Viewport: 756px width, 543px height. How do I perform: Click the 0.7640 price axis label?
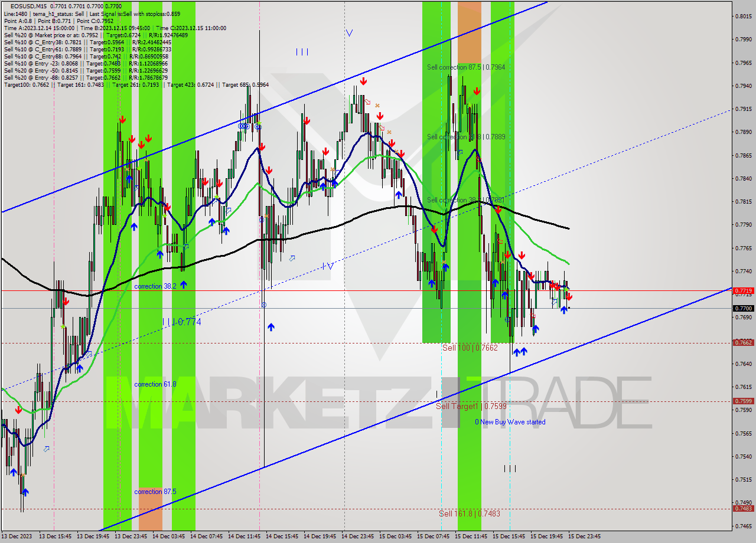click(x=744, y=364)
